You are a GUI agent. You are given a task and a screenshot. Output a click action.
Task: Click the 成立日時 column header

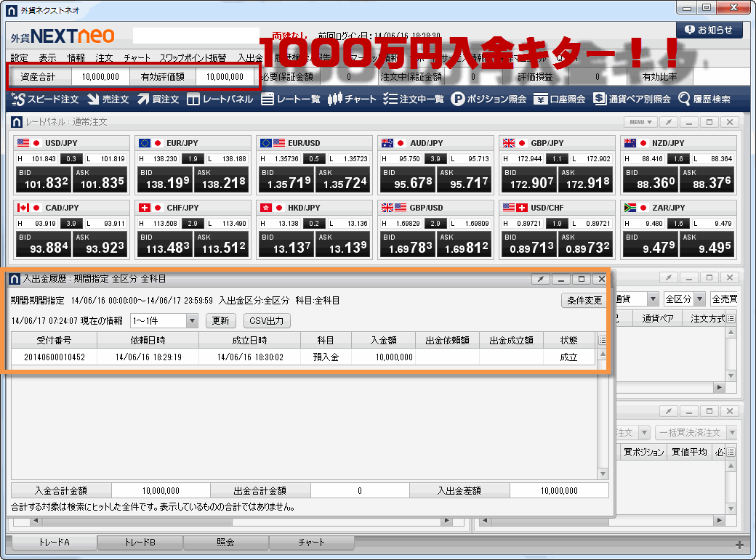click(249, 340)
